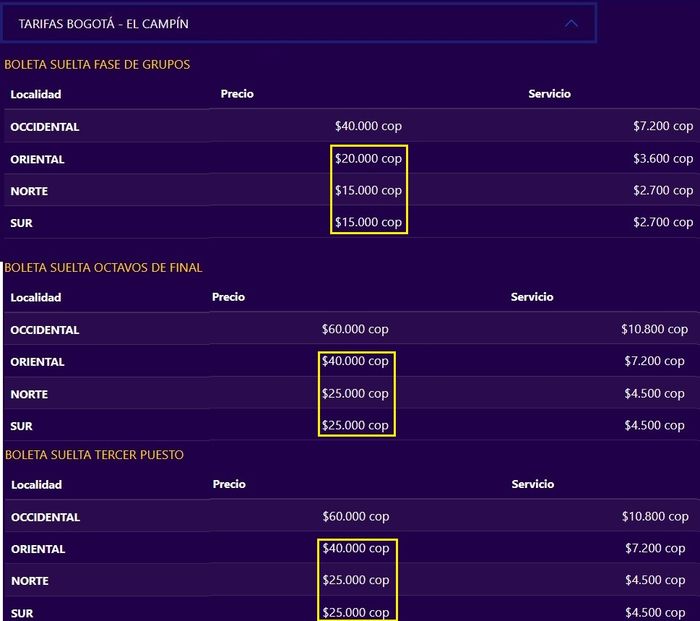The width and height of the screenshot is (700, 621).
Task: Click the $7.200 cop service fee in Fase de Grupos
Action: (x=663, y=127)
